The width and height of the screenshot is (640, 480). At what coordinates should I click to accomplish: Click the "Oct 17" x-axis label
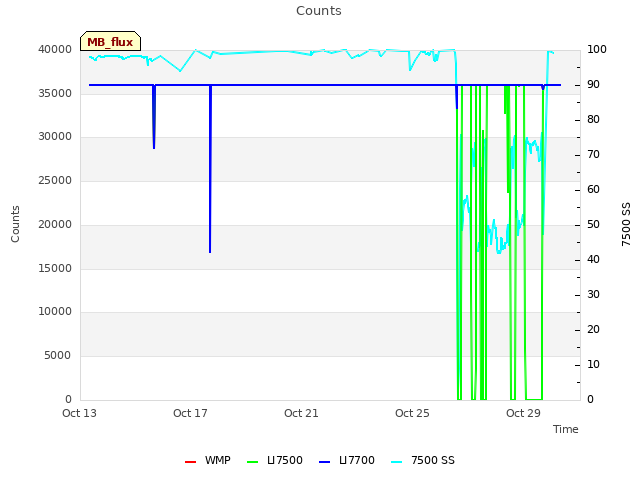click(x=191, y=413)
